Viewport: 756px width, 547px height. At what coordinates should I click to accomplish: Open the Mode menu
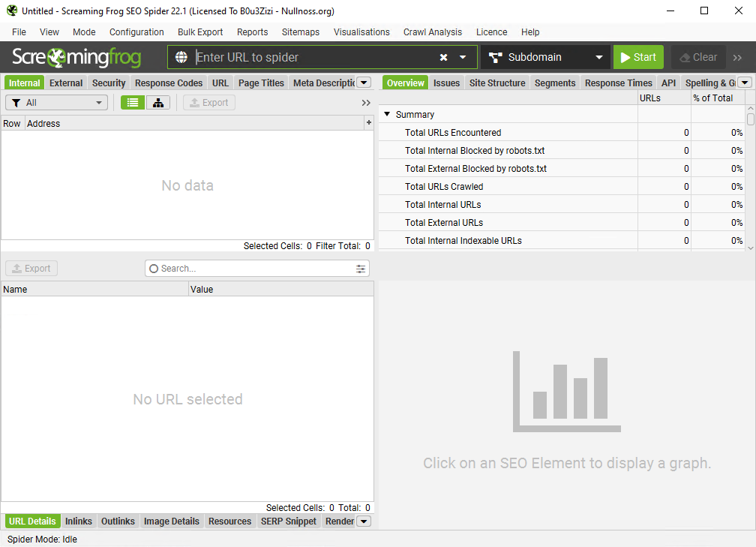[x=84, y=32]
